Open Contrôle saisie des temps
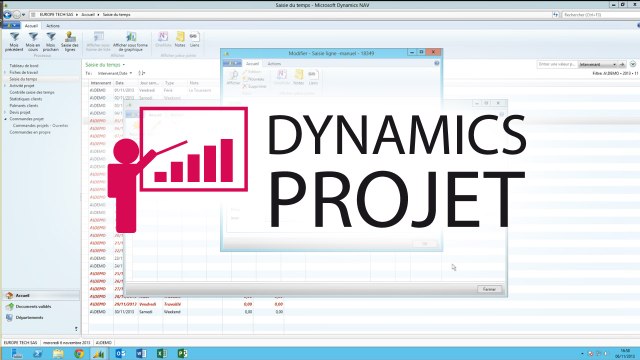This screenshot has width=640, height=360. pos(32,92)
